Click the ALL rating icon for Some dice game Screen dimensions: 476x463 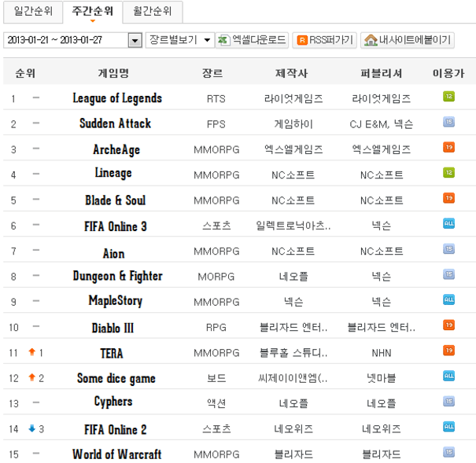(448, 376)
